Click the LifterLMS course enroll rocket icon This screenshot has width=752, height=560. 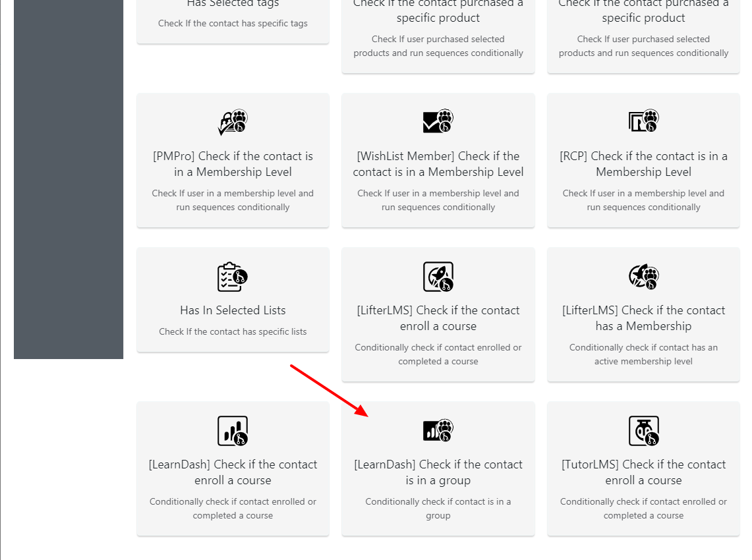[438, 277]
